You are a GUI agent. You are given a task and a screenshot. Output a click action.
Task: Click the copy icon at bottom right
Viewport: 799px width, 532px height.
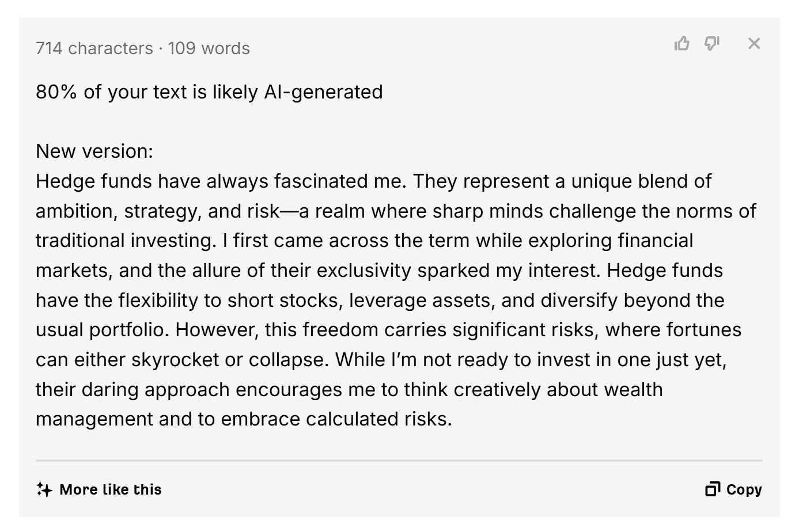tap(713, 489)
